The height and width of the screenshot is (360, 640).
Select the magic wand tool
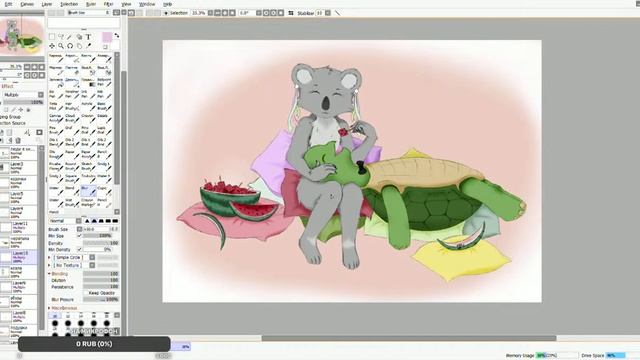point(70,37)
